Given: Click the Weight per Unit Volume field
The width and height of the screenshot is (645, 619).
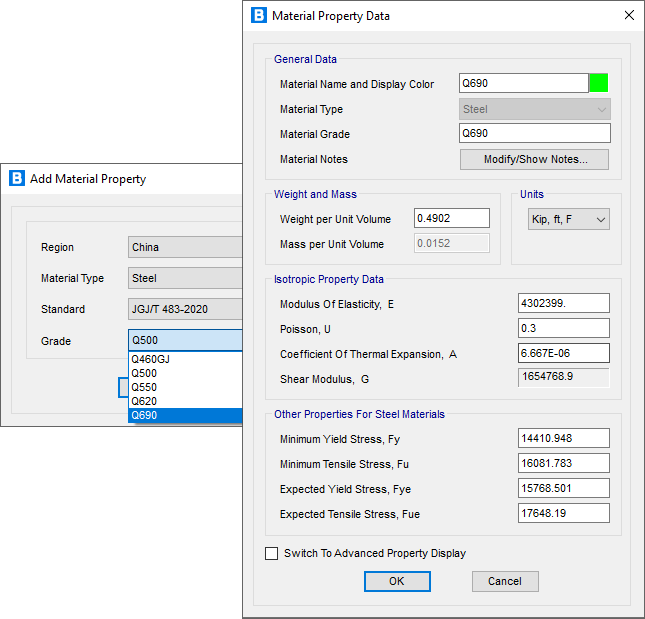Looking at the screenshot, I should point(451,218).
